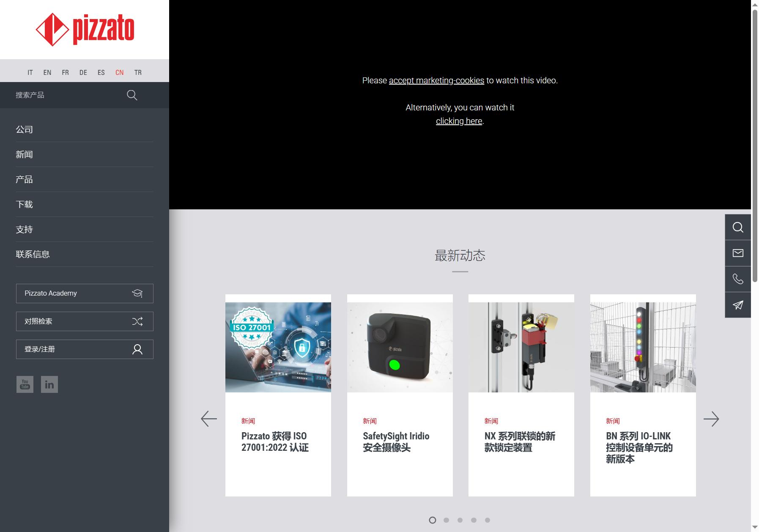759x532 pixels.
Task: Click the accept marketing-cookies link
Action: (436, 80)
